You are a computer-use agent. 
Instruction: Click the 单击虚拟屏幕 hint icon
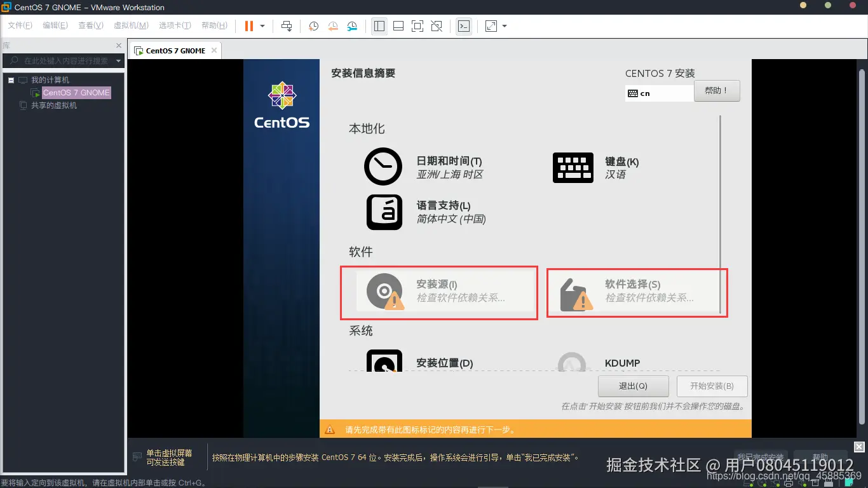pos(137,457)
